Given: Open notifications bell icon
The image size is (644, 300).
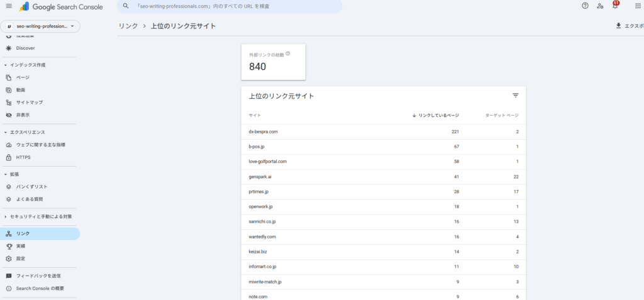Looking at the screenshot, I should coord(615,5).
